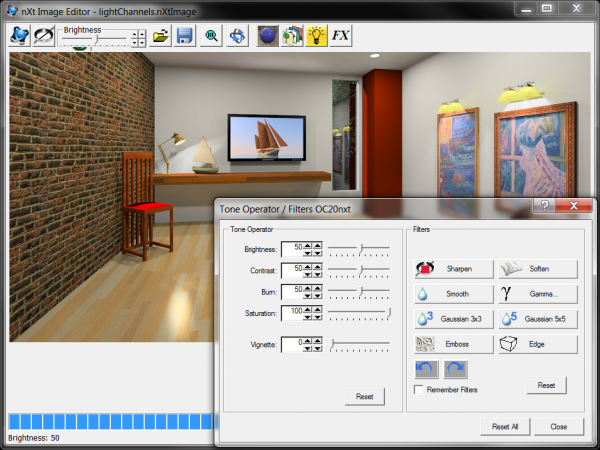This screenshot has width=600, height=450.
Task: Click the nXt globe icon in the toolbar
Action: click(19, 36)
